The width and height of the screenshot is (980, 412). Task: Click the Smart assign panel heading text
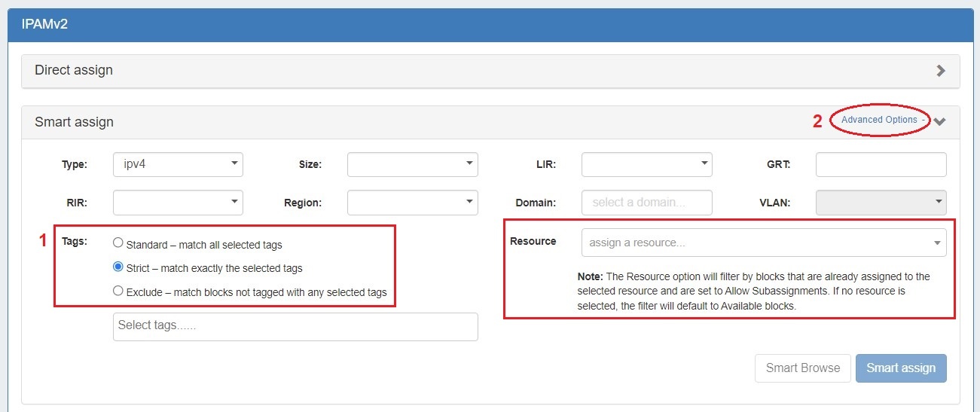[74, 121]
